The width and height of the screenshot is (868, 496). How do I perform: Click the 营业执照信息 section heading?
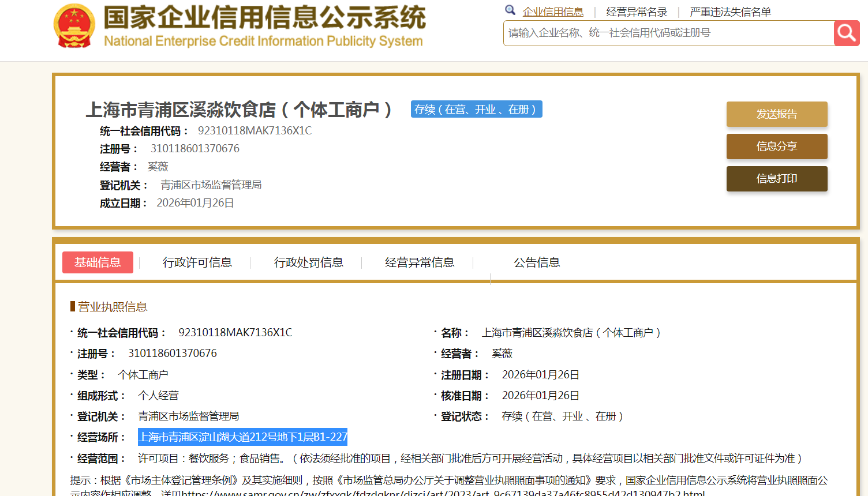click(113, 307)
